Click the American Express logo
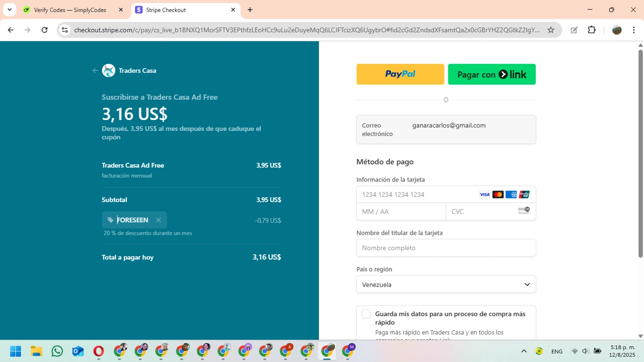This screenshot has width=644, height=362. [x=511, y=195]
